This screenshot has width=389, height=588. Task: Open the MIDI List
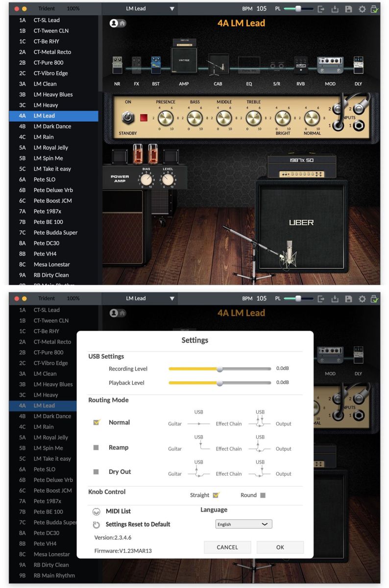point(118,511)
